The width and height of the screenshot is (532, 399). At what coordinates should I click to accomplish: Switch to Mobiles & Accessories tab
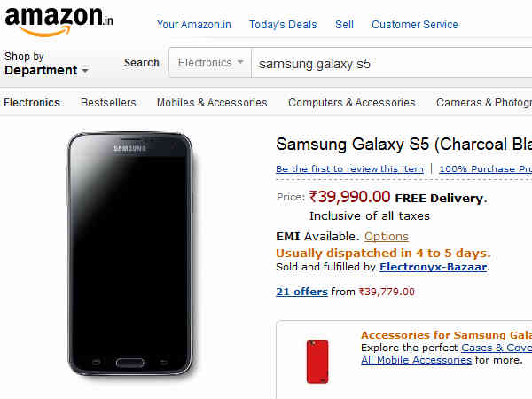212,103
